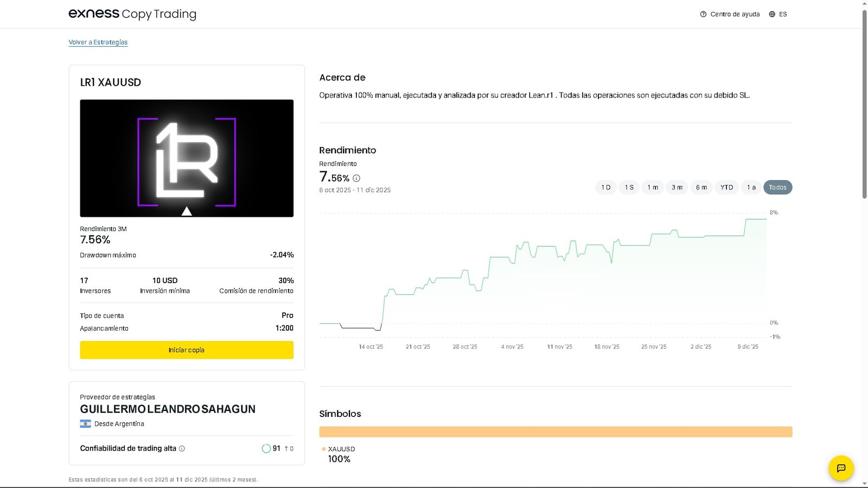Open the Volver a Estrategias link
This screenshot has width=868, height=488.
pyautogui.click(x=98, y=42)
